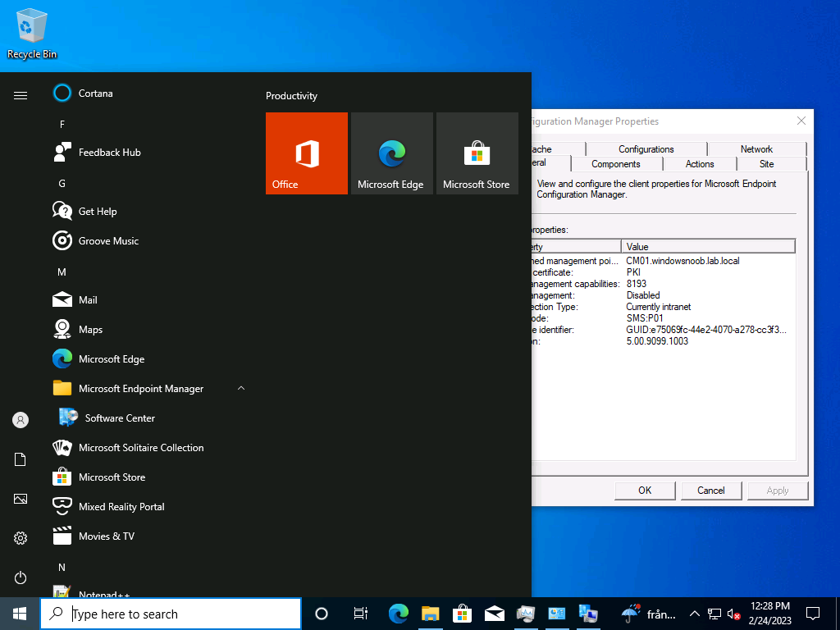
Task: Click the Value column header
Action: pos(708,246)
